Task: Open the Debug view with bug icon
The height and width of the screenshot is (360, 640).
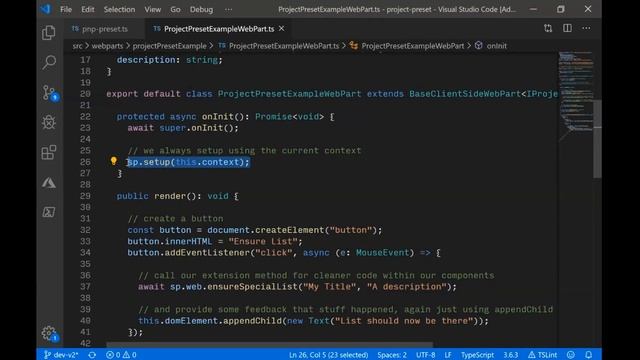Action: coord(49,122)
